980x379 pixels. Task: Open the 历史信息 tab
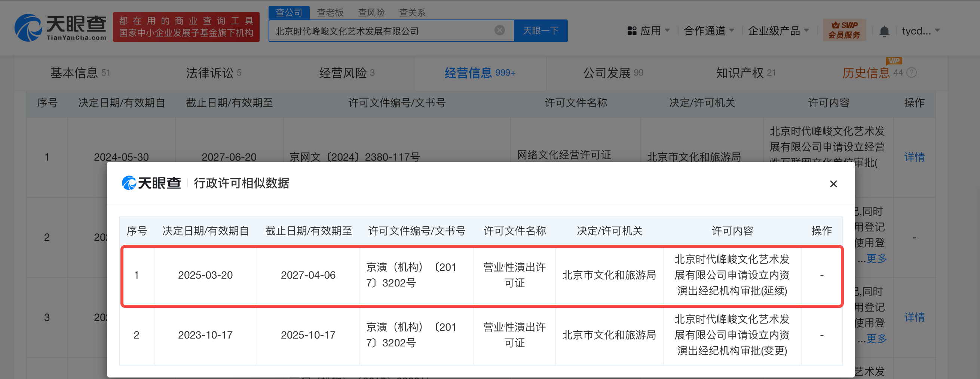point(872,73)
